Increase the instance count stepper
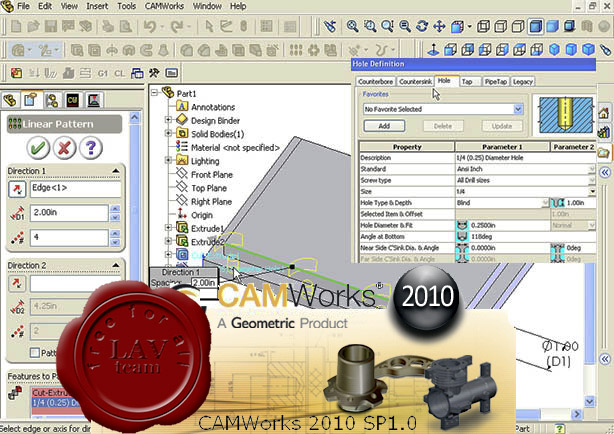Screen dimensions: 614x434 115,233
